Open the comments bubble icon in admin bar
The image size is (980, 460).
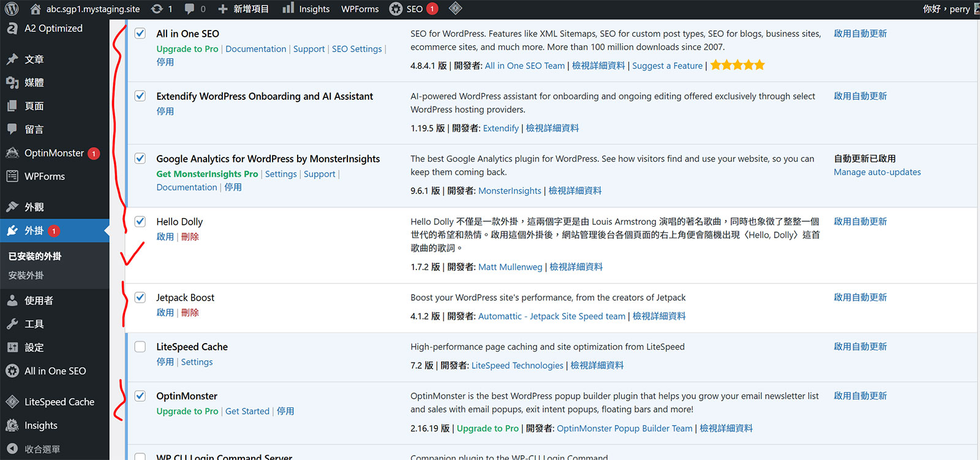[189, 9]
